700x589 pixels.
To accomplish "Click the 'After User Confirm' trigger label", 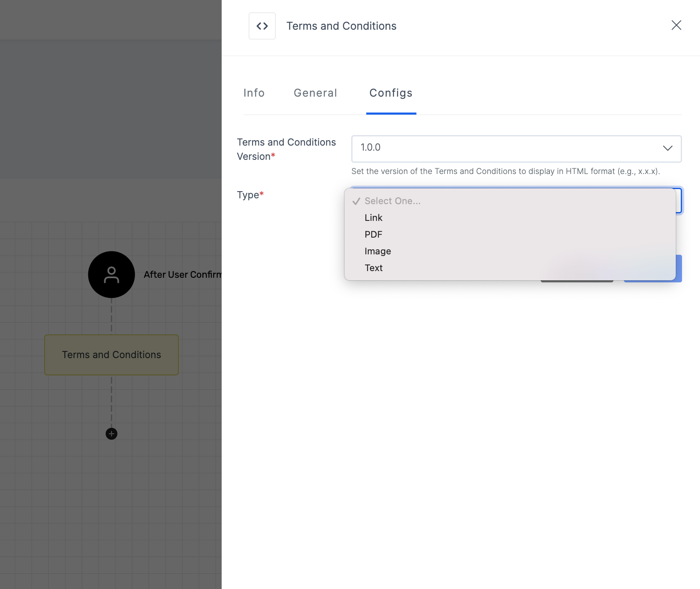I will (182, 274).
